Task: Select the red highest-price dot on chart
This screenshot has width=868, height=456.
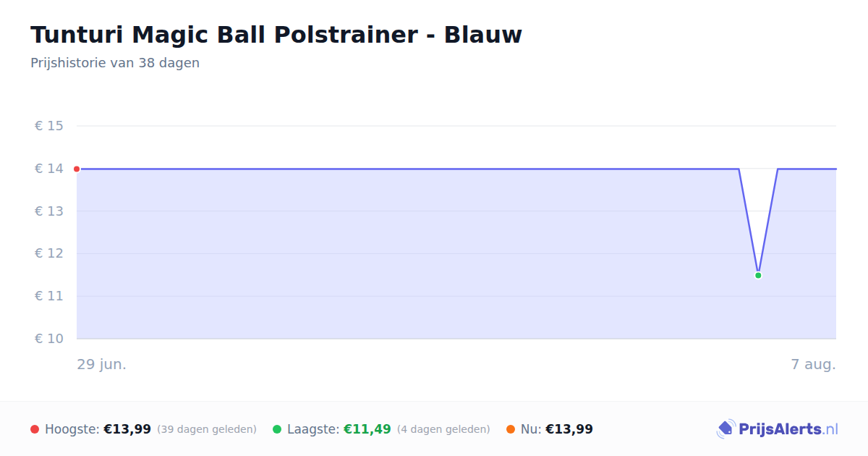Action: pos(77,169)
